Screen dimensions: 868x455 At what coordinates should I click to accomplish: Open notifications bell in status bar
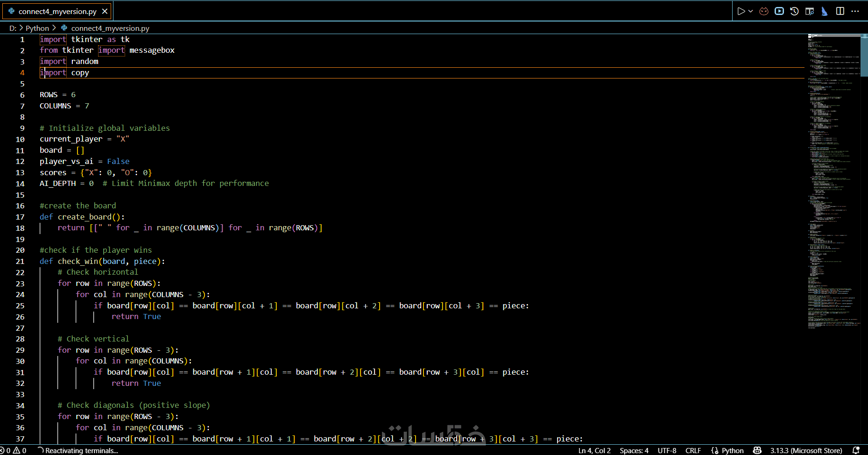856,450
